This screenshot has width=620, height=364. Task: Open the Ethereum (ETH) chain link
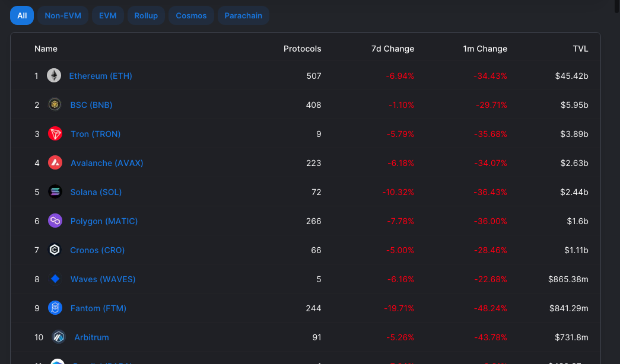(x=100, y=76)
